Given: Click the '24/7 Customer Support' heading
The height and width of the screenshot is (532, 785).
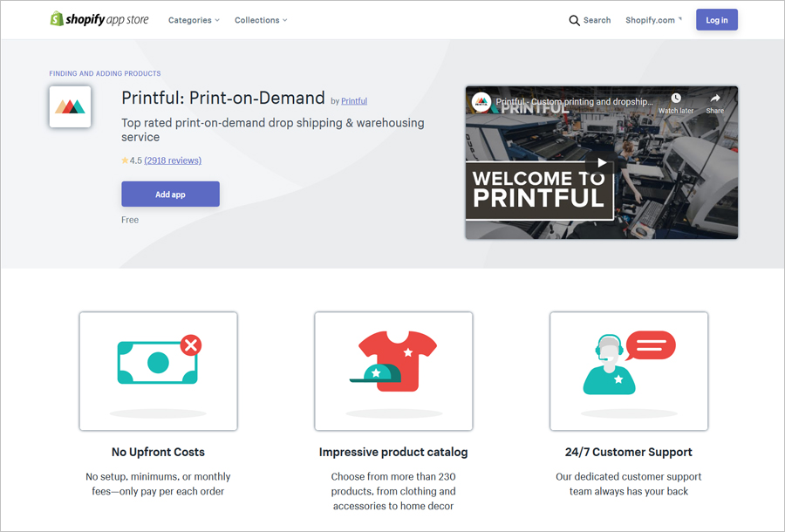Looking at the screenshot, I should tap(629, 452).
